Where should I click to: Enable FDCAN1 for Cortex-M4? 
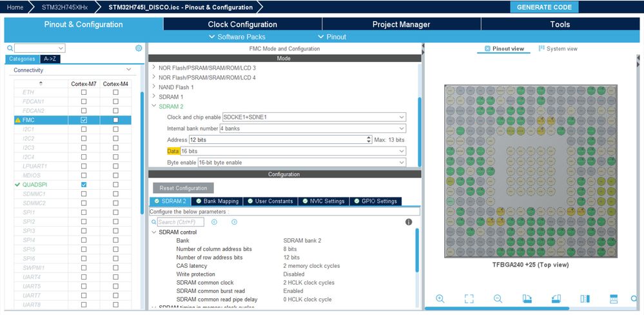(116, 101)
